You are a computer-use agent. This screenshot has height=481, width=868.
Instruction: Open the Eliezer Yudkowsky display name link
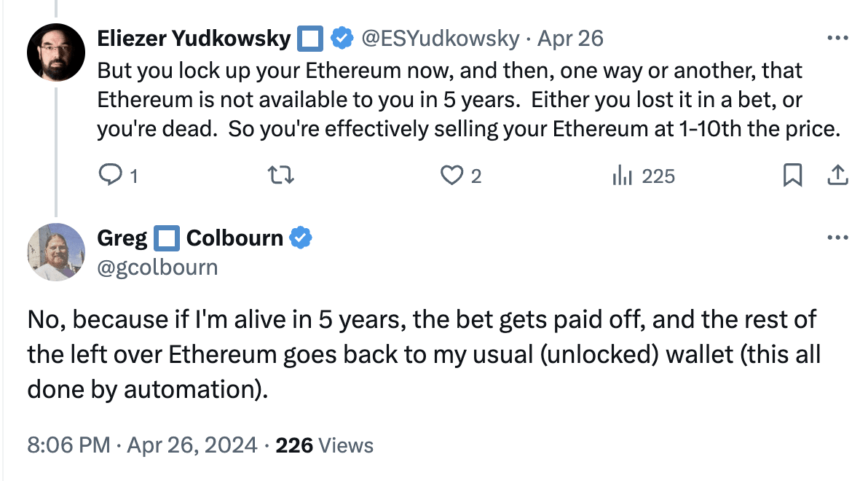click(194, 38)
